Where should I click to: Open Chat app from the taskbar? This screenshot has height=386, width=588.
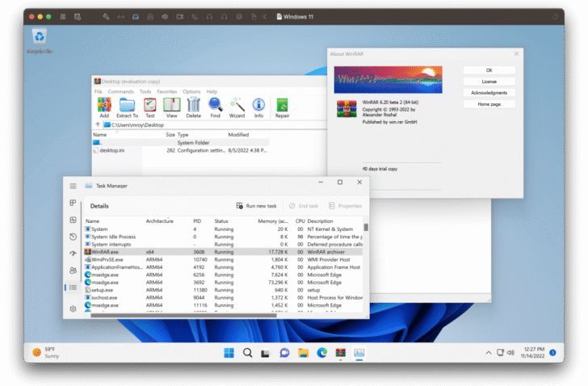pos(284,353)
